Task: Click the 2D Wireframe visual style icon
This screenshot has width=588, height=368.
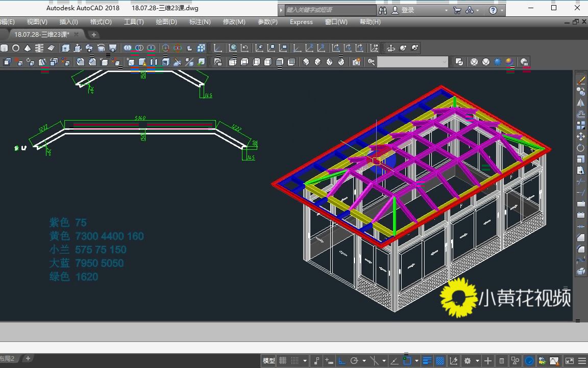Action: coord(459,61)
